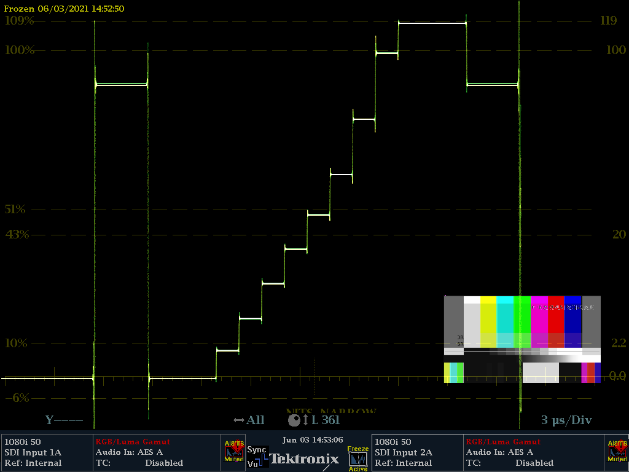Click the 43% graticule label

pyautogui.click(x=17, y=234)
